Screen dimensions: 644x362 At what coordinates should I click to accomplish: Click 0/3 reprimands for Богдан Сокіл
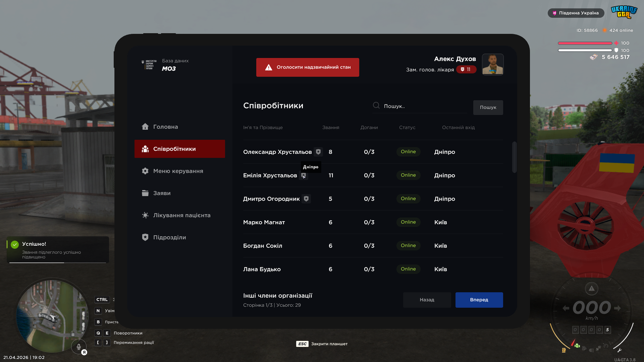point(369,246)
